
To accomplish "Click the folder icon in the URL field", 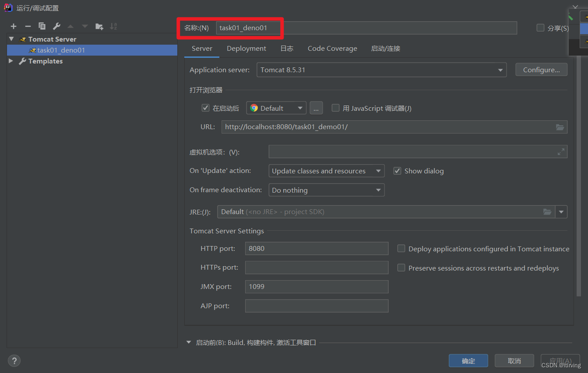I will (x=560, y=127).
